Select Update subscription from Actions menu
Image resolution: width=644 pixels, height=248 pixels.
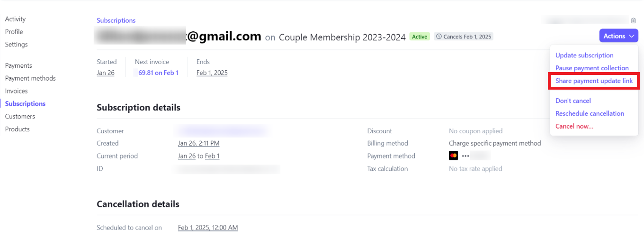coord(584,55)
